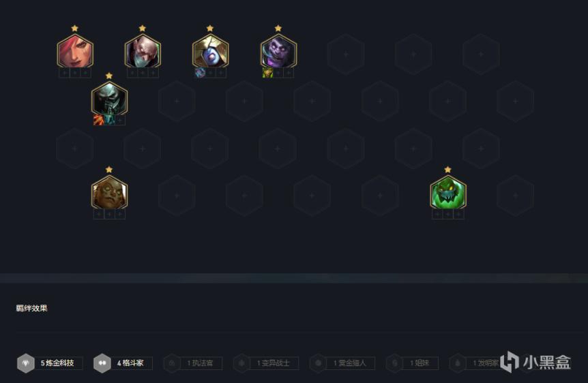Select the red-haired champion portrait
588x383 pixels.
pos(75,51)
